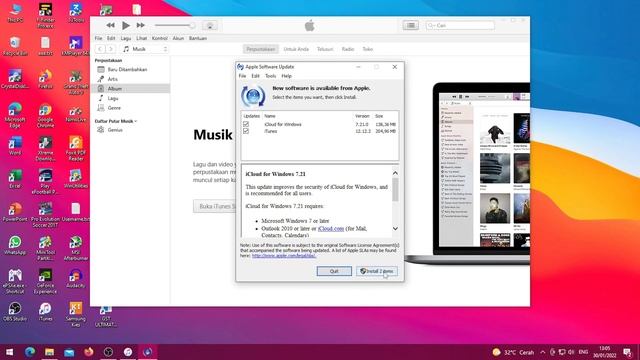Switch to the Telusuri tab
Screen dimensions: 640x360
[x=325, y=49]
